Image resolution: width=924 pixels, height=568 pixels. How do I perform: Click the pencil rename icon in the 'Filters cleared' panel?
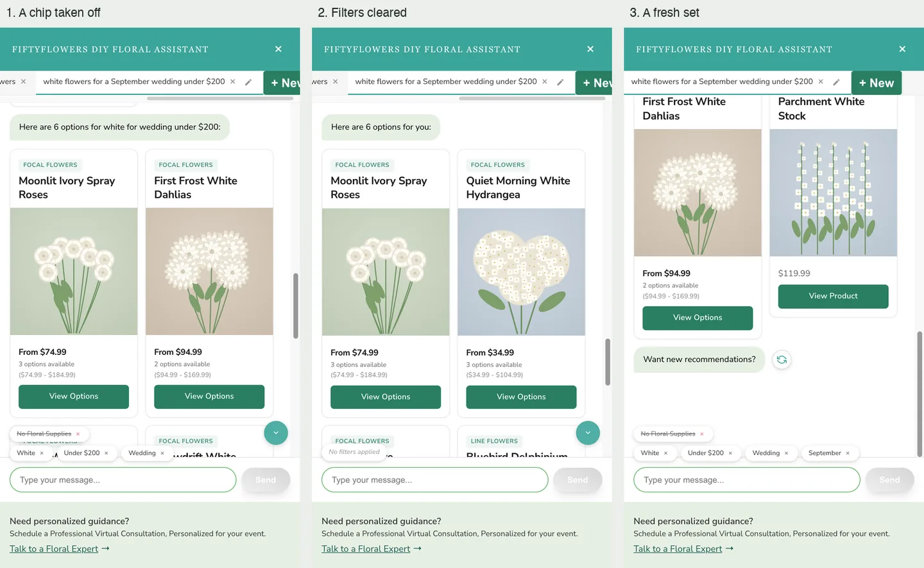tap(560, 82)
